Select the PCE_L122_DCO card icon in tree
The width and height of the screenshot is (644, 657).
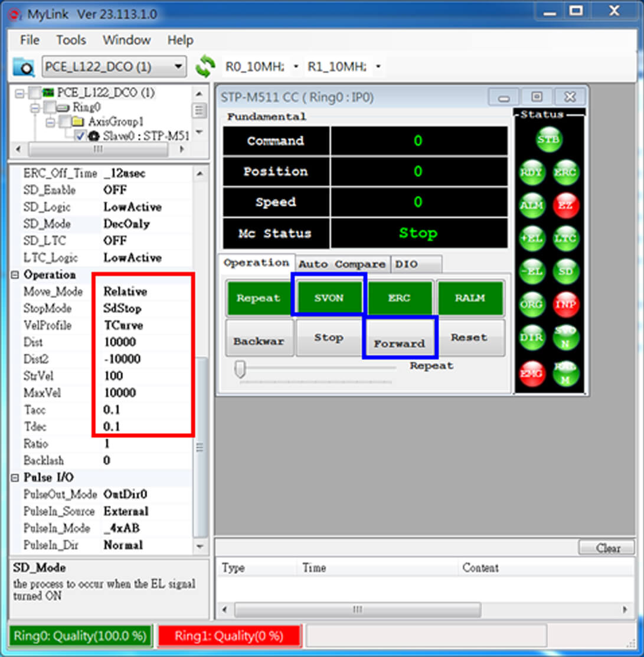tap(48, 92)
